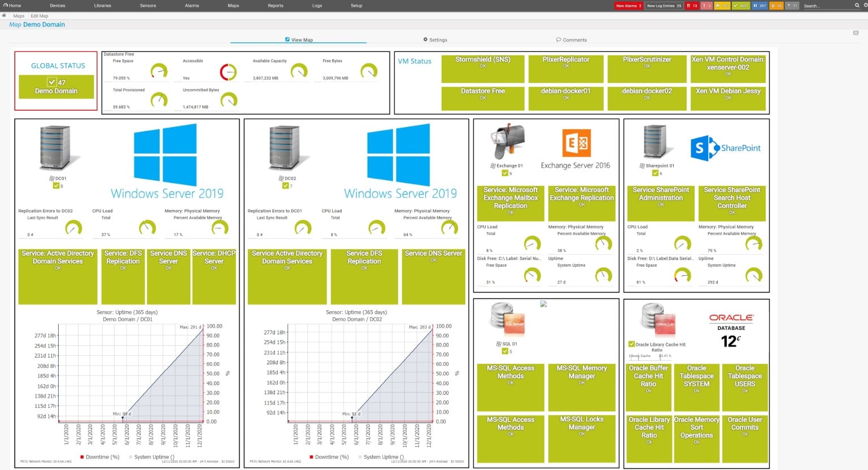Screen dimensions: 868x470
Task: Click the SQL 01 status checkmark showing 5
Action: [505, 351]
